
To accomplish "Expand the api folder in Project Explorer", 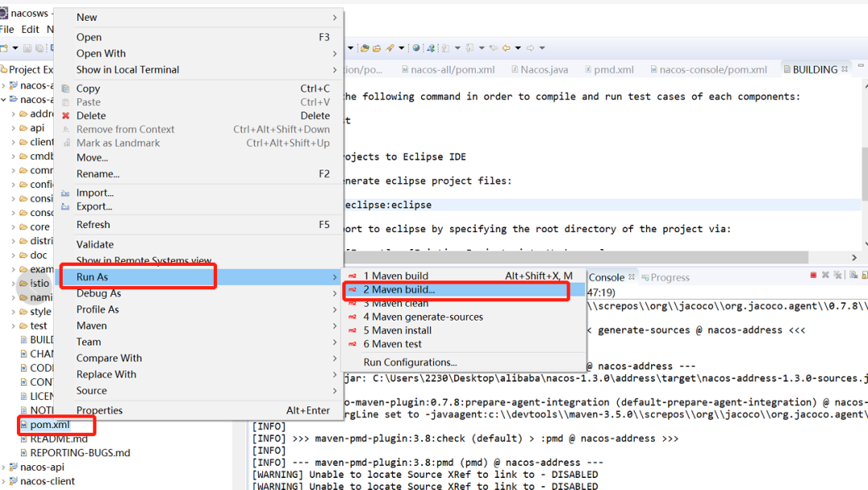I will coord(14,129).
